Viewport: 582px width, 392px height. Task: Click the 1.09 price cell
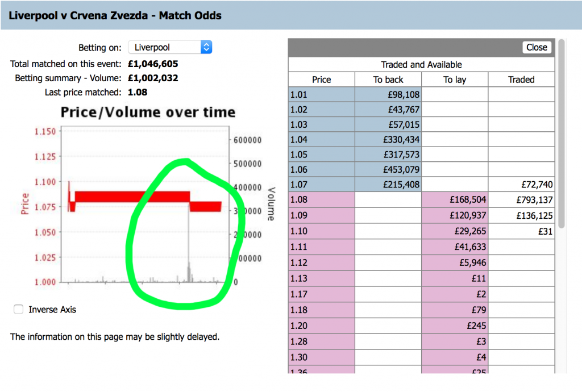[x=322, y=215]
